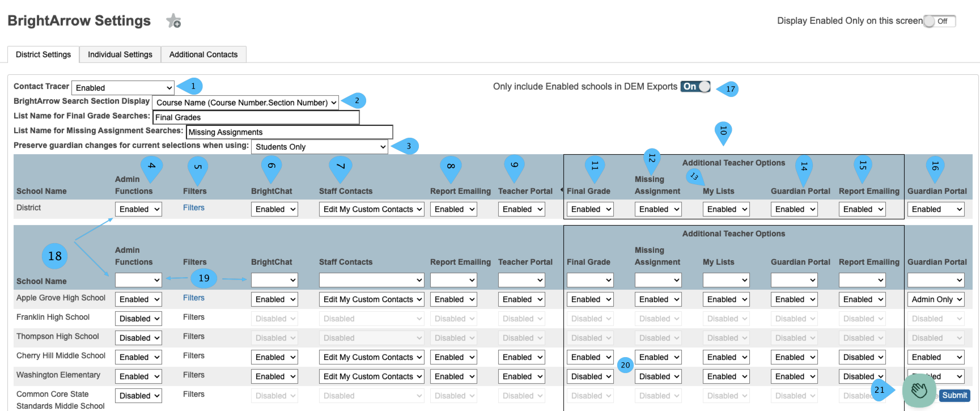Open the District row Filters link
This screenshot has height=411, width=980.
click(194, 207)
